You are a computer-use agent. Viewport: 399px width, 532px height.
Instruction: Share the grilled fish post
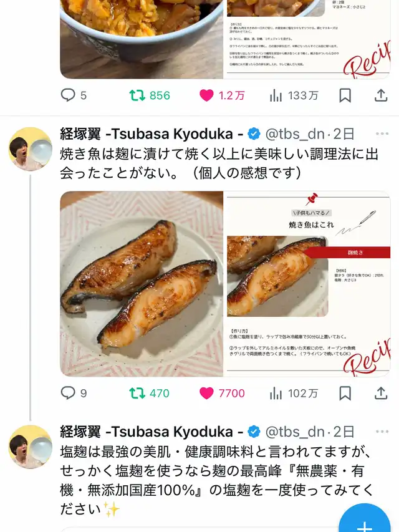[x=381, y=394]
